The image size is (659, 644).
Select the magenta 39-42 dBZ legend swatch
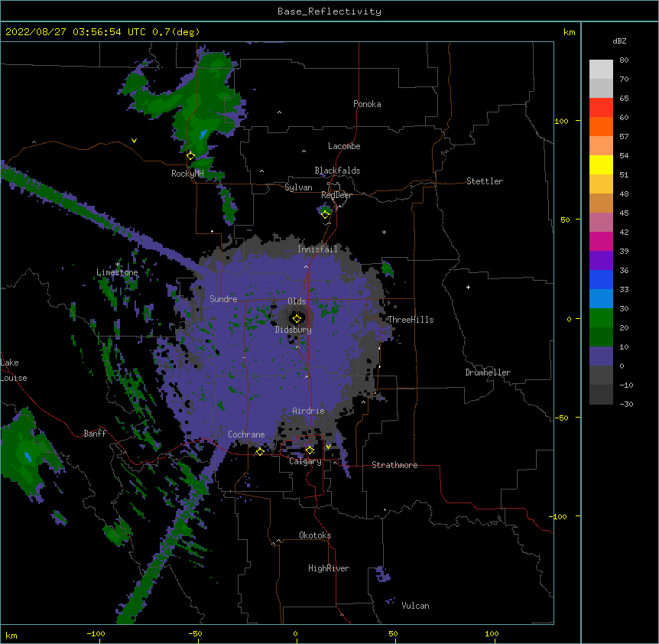click(x=601, y=241)
